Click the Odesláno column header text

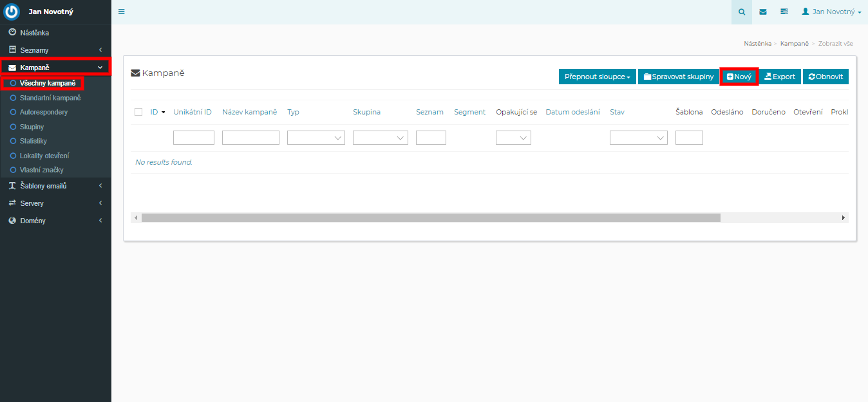pyautogui.click(x=727, y=112)
